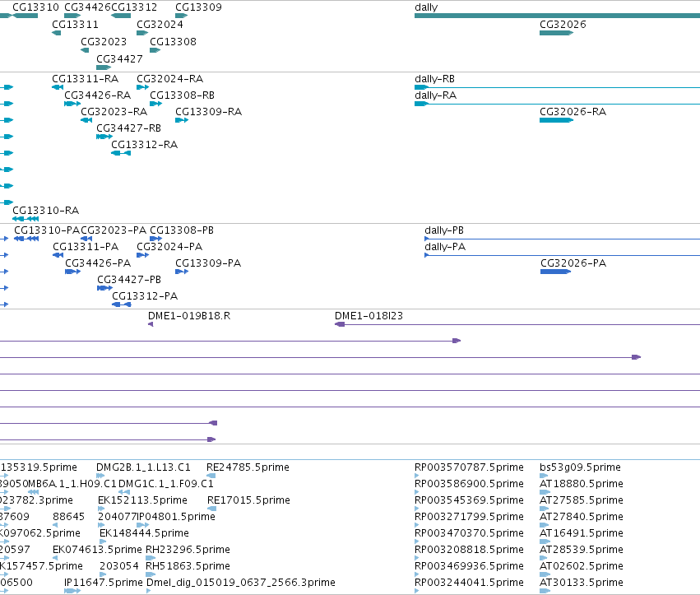Viewport: 700px width, 595px height.
Task: Select the EK074613.5prime EST label
Action: [97, 550]
